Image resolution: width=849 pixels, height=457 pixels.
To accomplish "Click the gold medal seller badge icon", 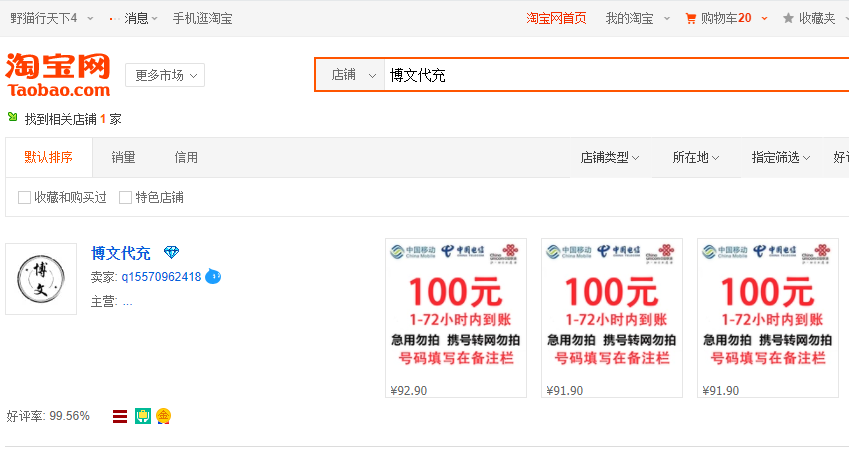I will pyautogui.click(x=163, y=416).
